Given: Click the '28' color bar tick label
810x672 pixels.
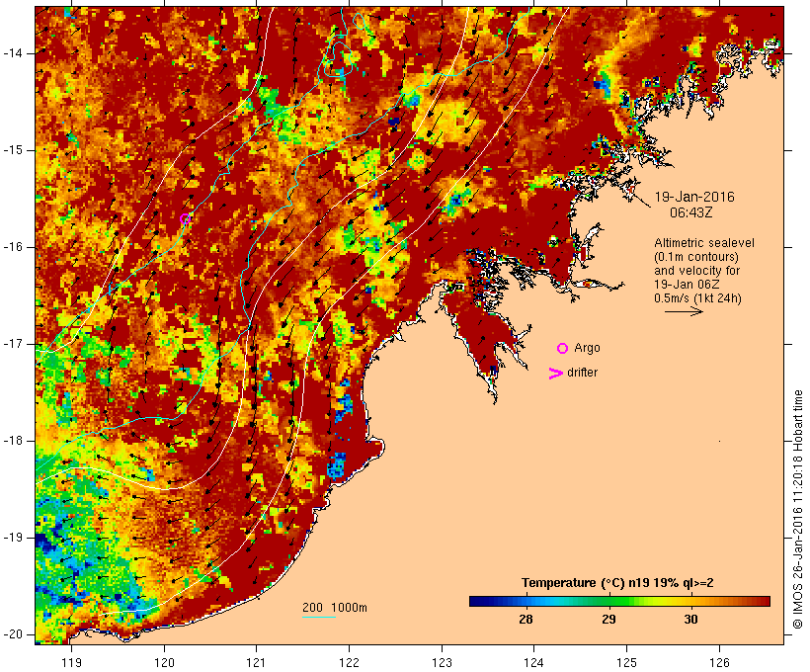Looking at the screenshot, I should (x=526, y=620).
